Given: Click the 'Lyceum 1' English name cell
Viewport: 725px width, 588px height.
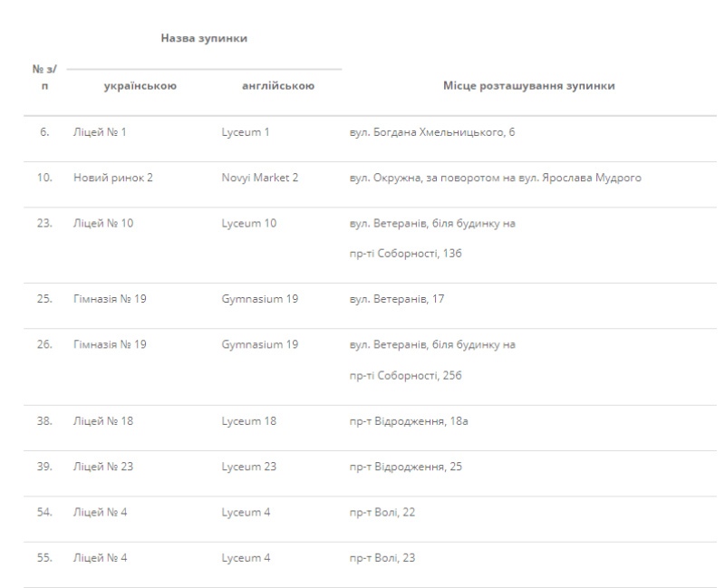Looking at the screenshot, I should coord(246,132).
